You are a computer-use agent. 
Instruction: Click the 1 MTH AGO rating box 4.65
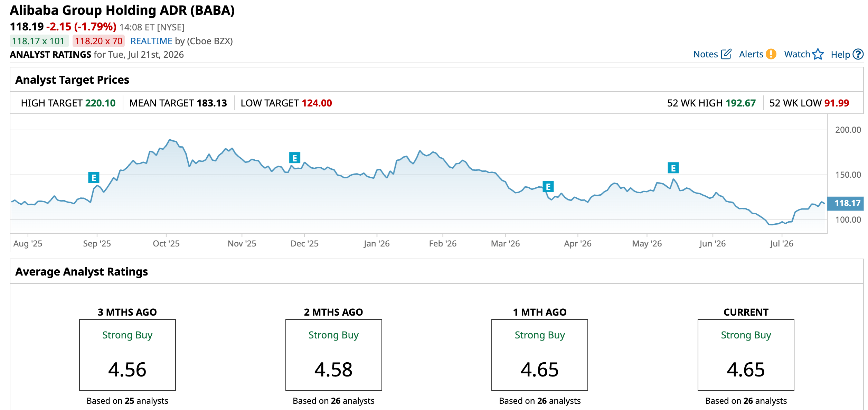tap(540, 355)
